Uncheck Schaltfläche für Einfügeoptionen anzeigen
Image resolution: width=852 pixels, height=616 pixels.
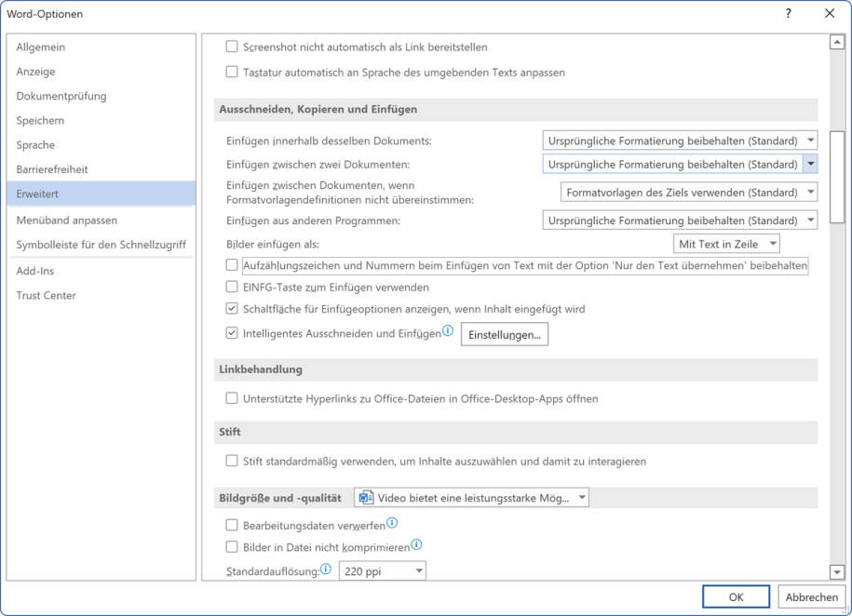click(x=233, y=309)
